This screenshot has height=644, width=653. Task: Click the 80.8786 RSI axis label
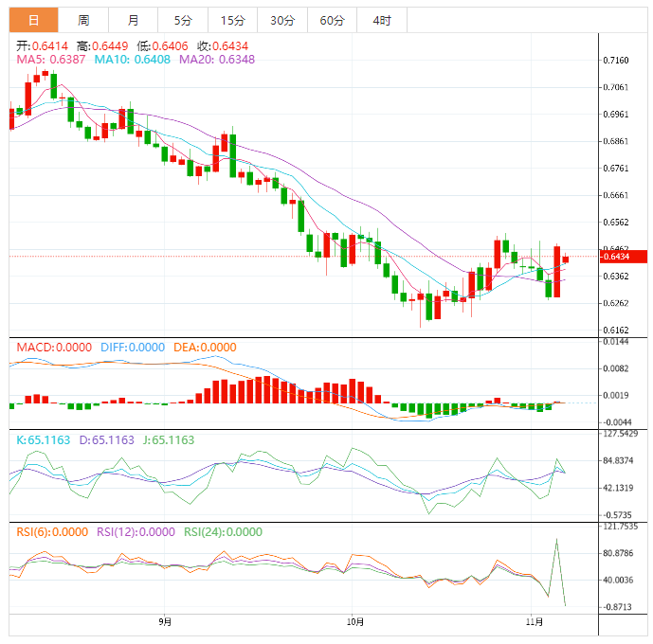click(x=618, y=553)
